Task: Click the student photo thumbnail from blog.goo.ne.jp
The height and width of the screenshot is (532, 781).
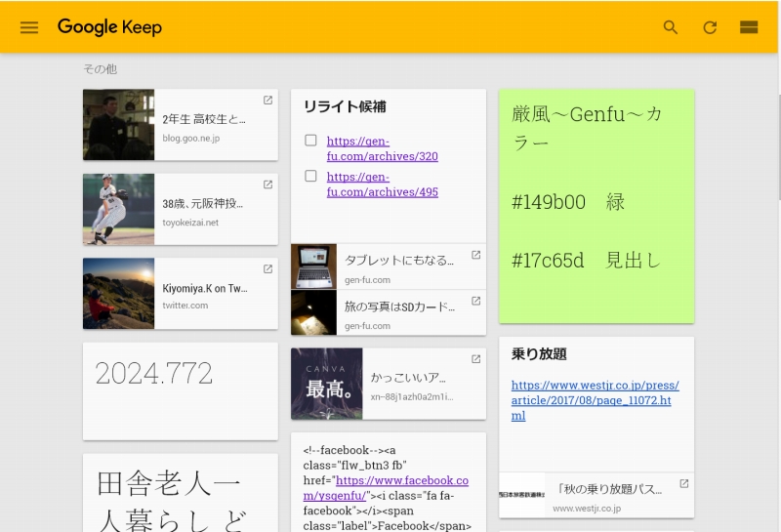Action: click(118, 125)
